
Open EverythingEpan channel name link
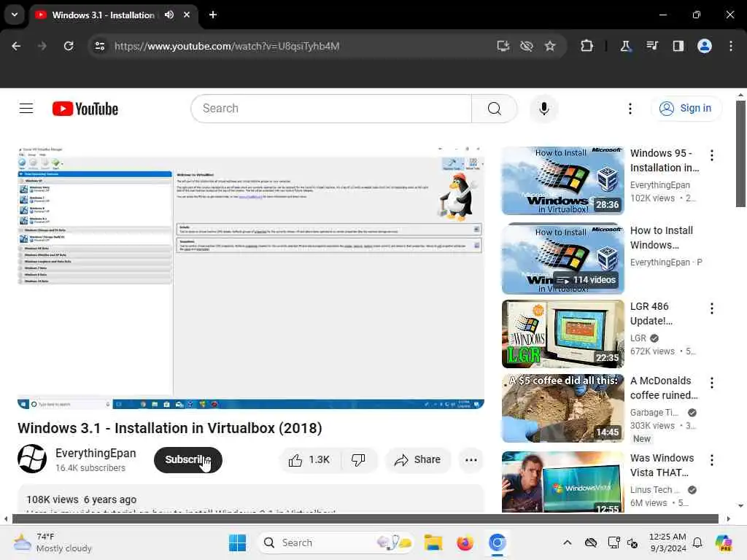pos(96,453)
